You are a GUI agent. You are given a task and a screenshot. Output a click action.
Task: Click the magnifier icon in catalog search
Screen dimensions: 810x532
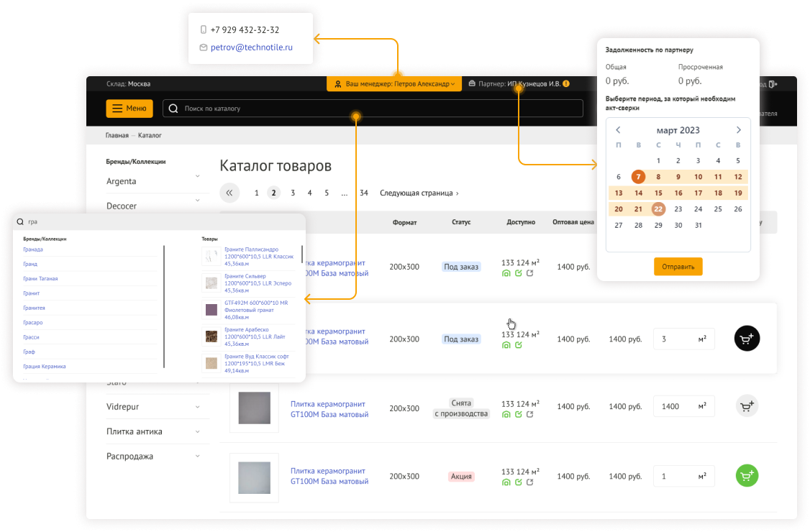tap(173, 109)
